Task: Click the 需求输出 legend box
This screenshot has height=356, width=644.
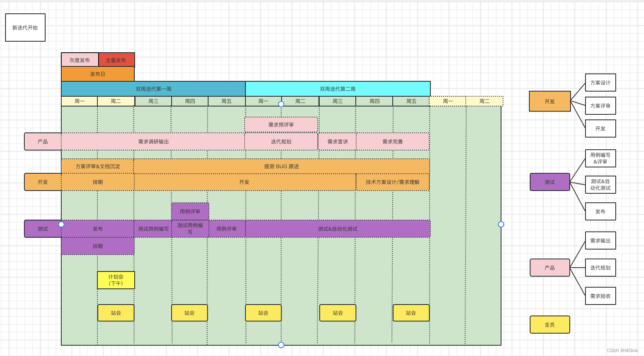Action: click(600, 240)
